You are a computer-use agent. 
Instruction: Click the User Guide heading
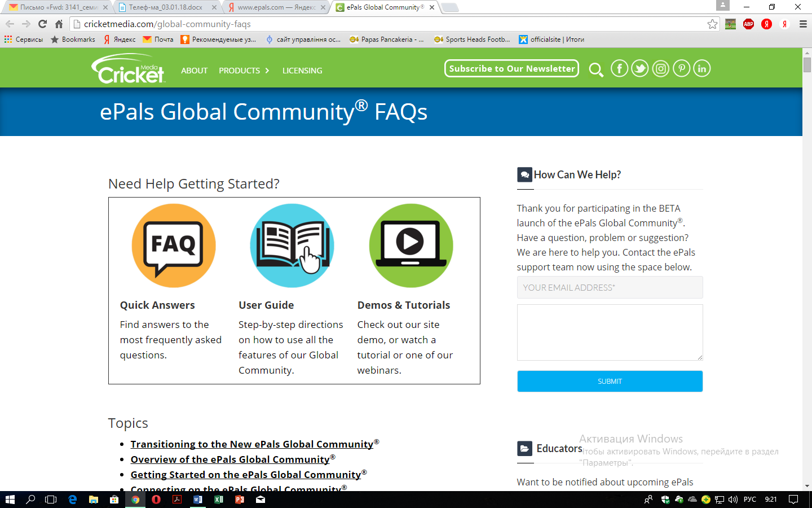[x=266, y=305]
